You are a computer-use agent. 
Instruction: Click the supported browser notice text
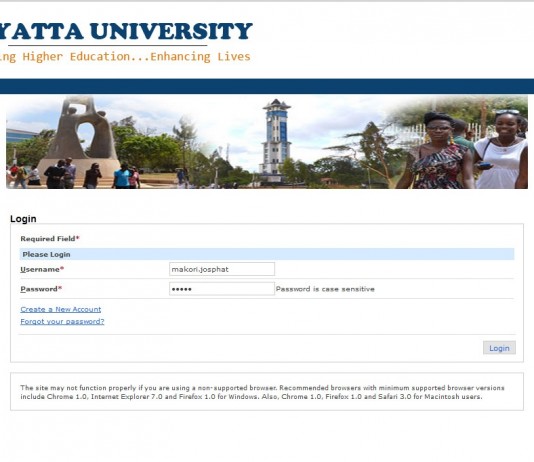click(x=262, y=392)
